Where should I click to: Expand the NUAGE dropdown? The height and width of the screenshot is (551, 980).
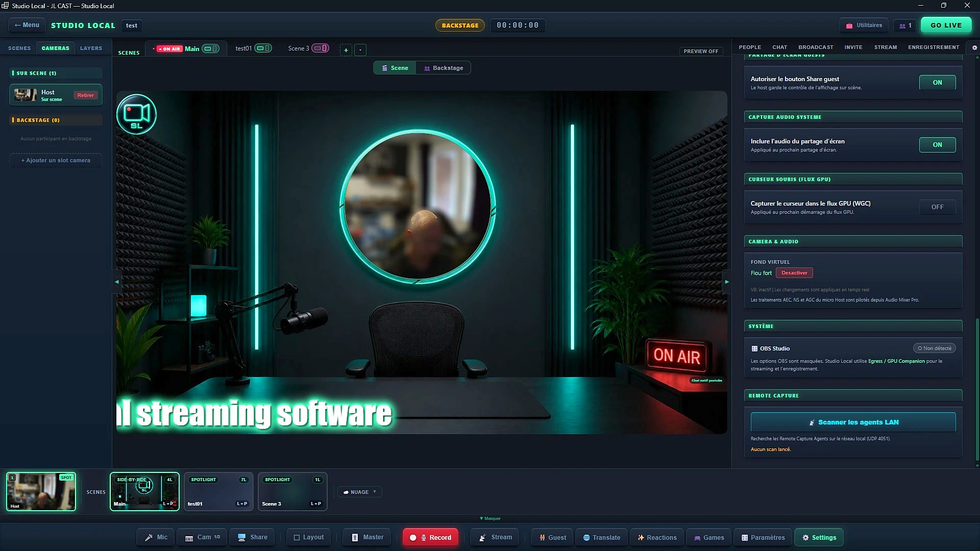click(x=360, y=492)
